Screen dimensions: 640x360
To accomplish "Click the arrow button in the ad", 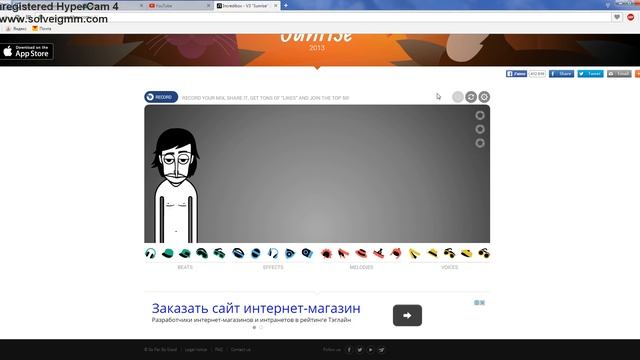I will tap(407, 315).
